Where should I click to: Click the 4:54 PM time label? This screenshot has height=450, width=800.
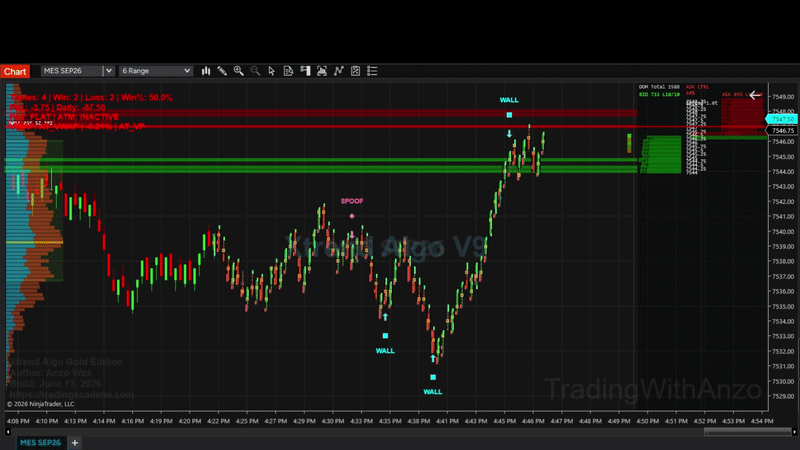point(762,421)
